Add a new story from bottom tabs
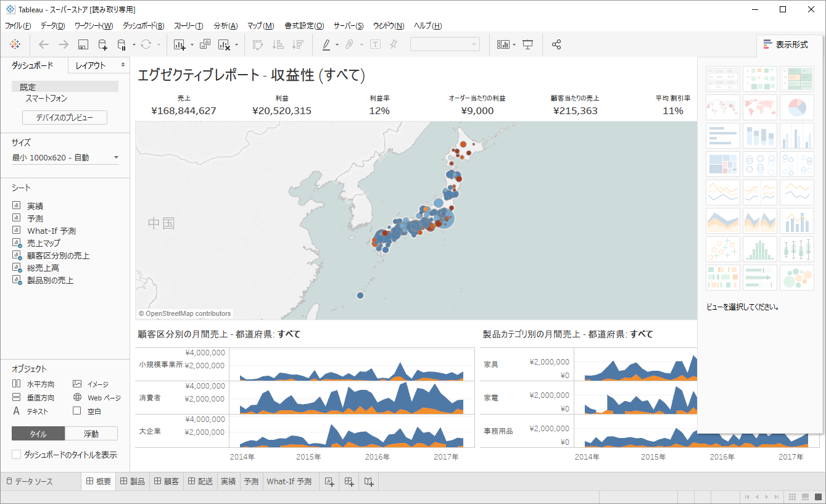826x504 pixels. coord(369,482)
